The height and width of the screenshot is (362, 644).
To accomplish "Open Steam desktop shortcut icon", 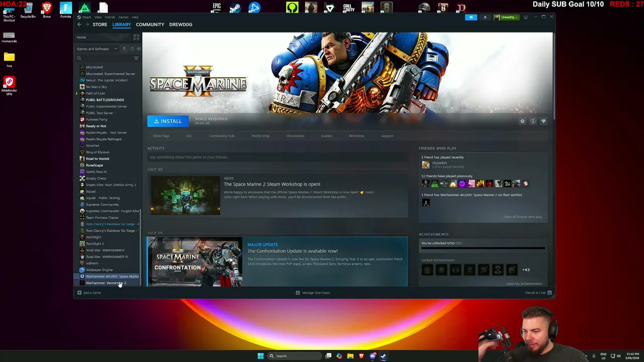I will [235, 8].
